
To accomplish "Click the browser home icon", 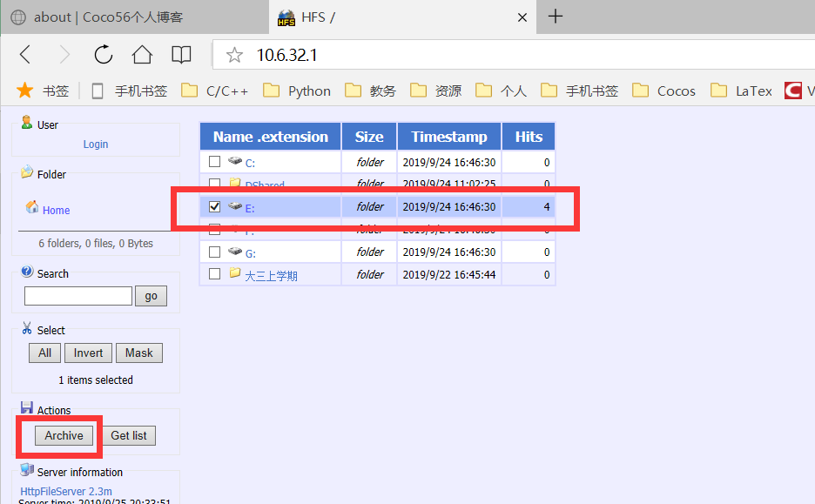I will [142, 53].
